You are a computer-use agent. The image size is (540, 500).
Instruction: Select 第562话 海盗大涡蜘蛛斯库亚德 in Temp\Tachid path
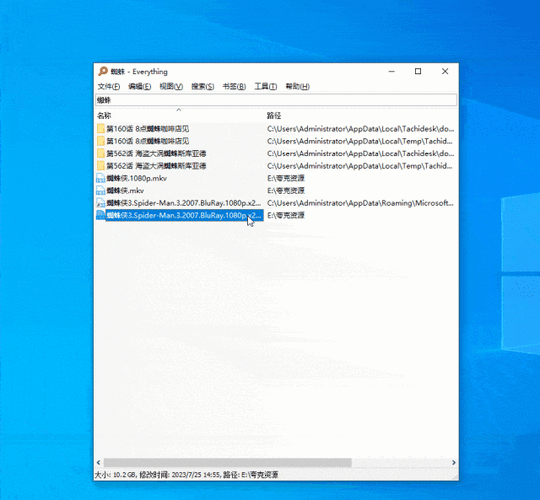coord(156,166)
